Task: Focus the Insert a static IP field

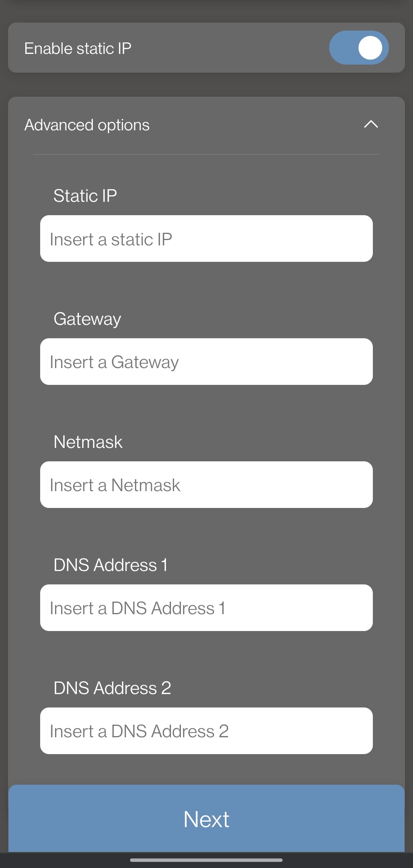Action: click(x=206, y=238)
